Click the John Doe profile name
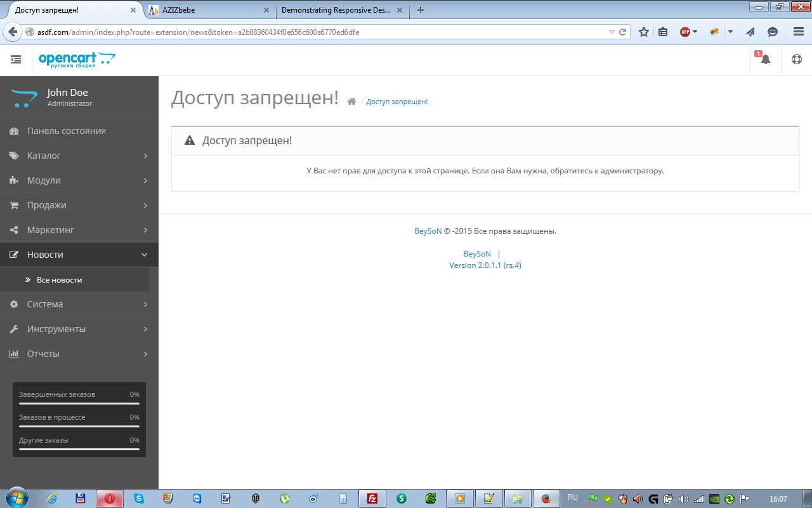 (x=68, y=93)
